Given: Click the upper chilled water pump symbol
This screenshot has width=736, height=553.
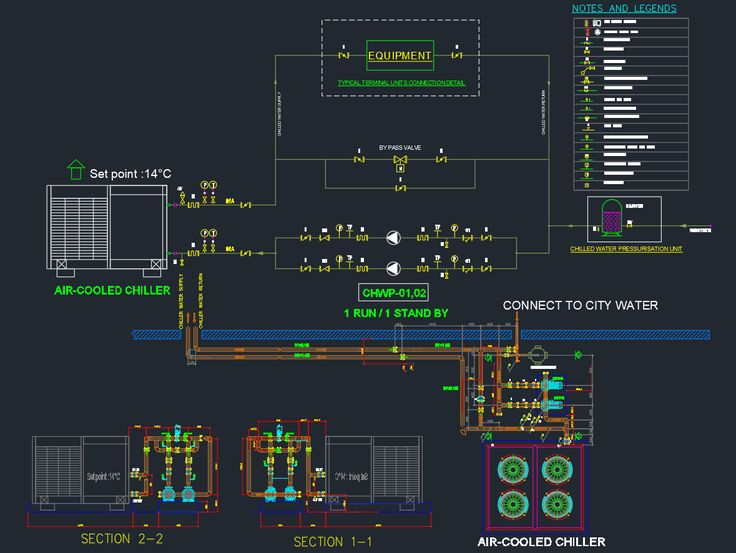Looking at the screenshot, I should [393, 238].
